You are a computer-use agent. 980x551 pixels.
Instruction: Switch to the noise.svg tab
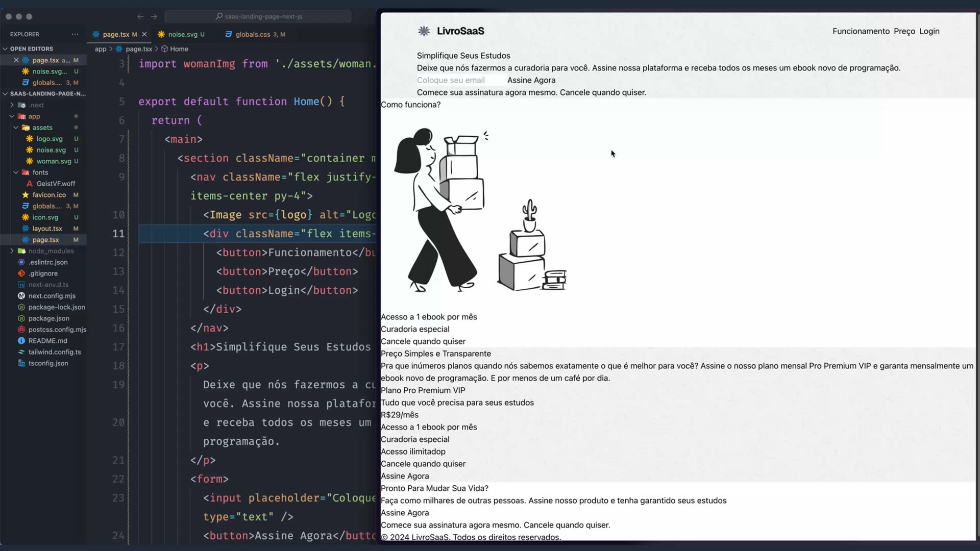pyautogui.click(x=182, y=34)
